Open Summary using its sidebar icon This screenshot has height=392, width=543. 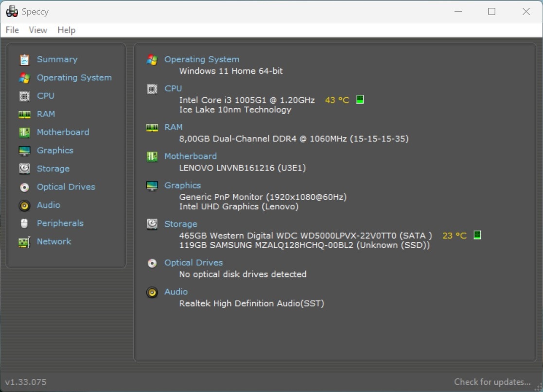(x=24, y=59)
